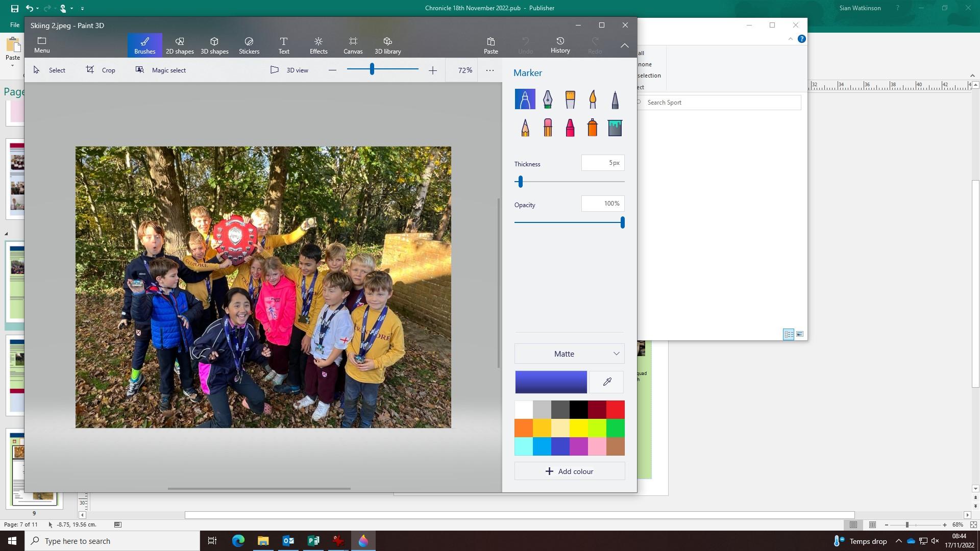Pick the Eraser tool
Screen dimensions: 980x551
[x=547, y=128]
